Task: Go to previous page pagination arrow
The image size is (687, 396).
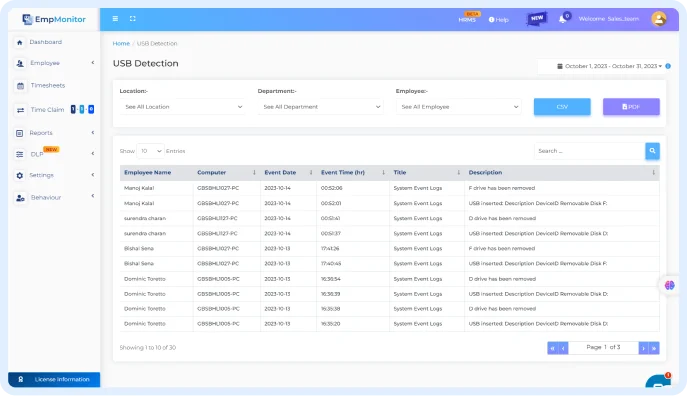Action: click(563, 348)
